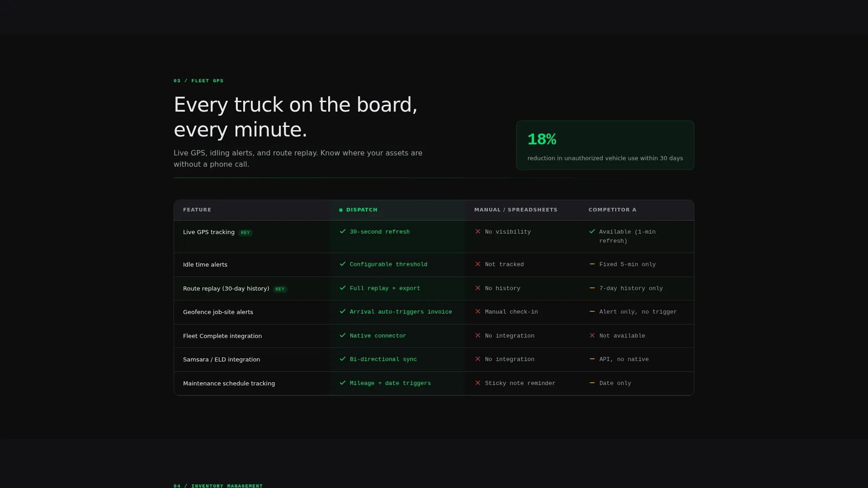The height and width of the screenshot is (488, 868).
Task: Click the 7-day history only text
Action: 631,288
